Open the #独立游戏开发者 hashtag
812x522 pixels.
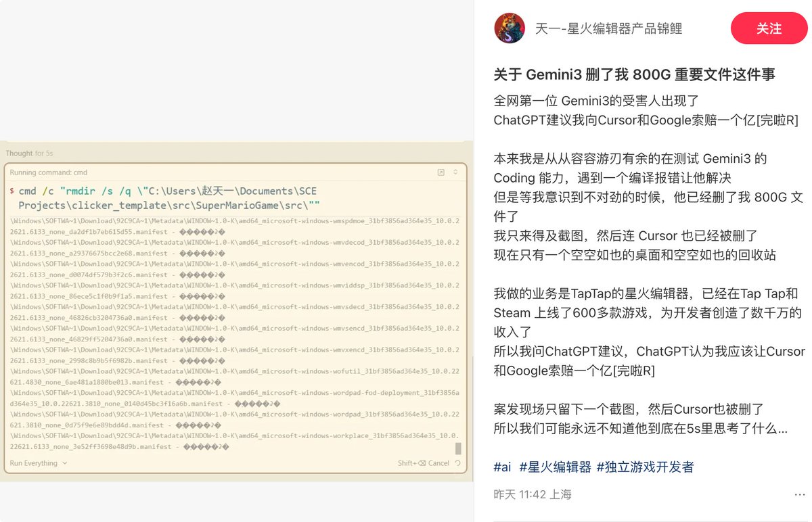point(645,467)
